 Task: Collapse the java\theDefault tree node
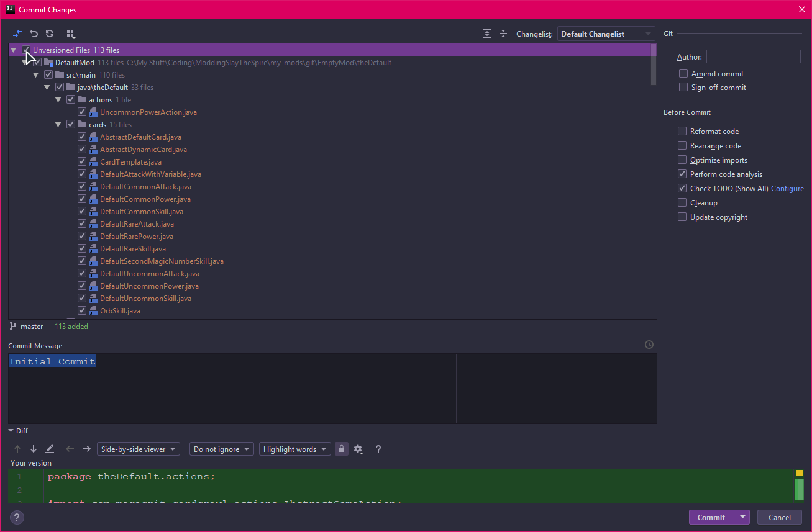pyautogui.click(x=47, y=88)
